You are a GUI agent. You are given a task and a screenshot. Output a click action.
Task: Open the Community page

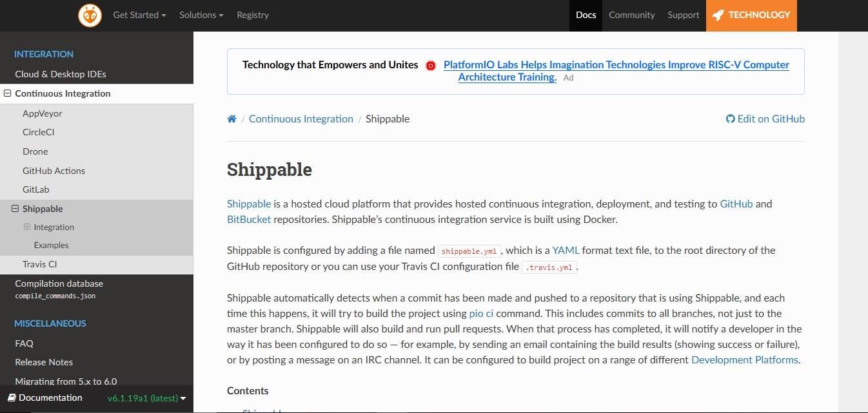tap(632, 15)
